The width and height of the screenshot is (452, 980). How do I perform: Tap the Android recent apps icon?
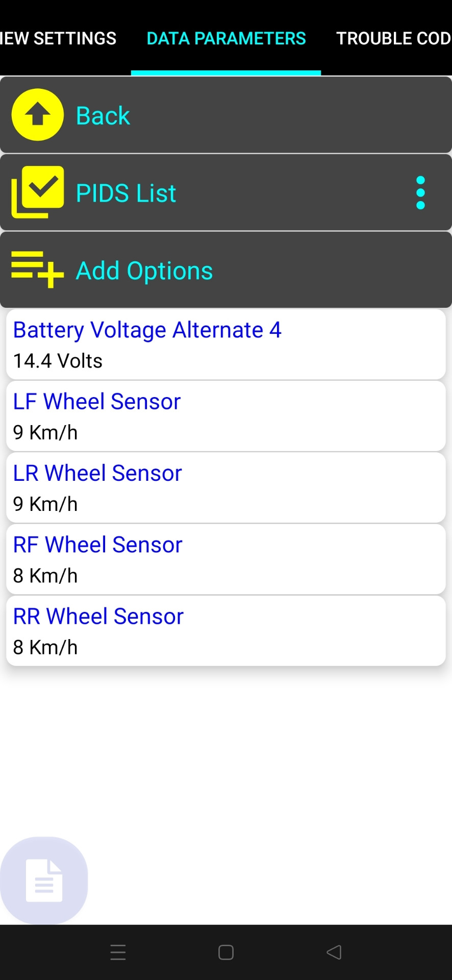(x=118, y=952)
